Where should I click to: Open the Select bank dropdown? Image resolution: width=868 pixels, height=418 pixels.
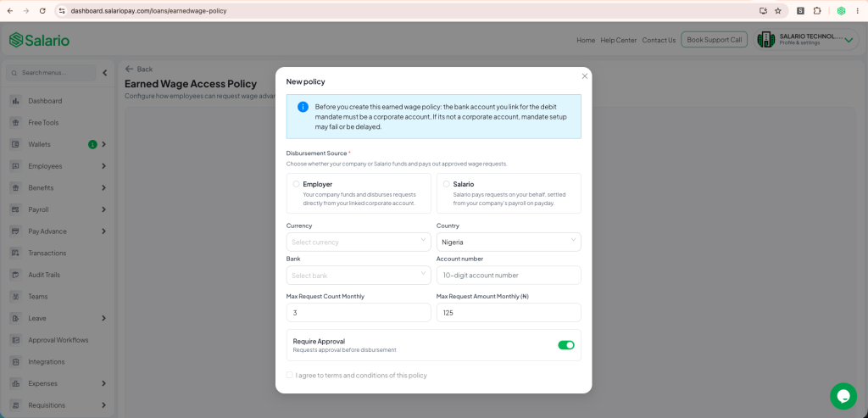[x=359, y=276]
